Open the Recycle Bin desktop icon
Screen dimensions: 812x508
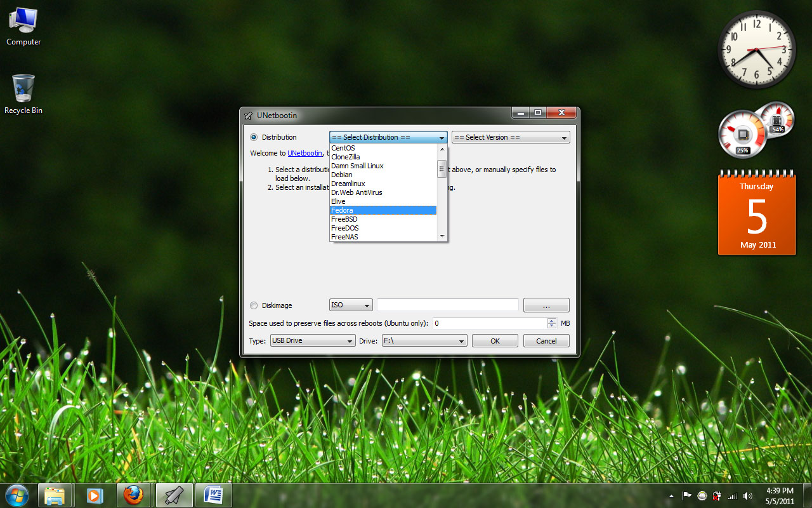click(x=23, y=94)
